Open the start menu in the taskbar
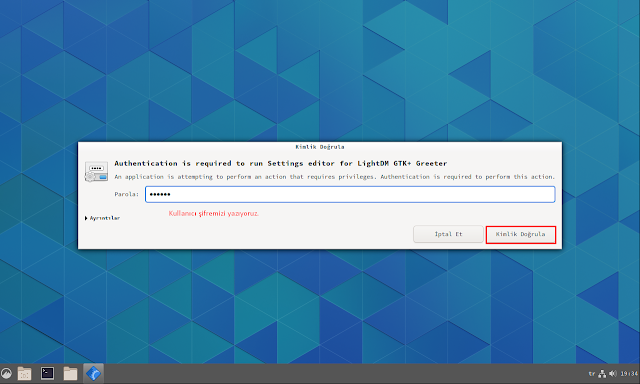This screenshot has width=640, height=384. pyautogui.click(x=7, y=373)
